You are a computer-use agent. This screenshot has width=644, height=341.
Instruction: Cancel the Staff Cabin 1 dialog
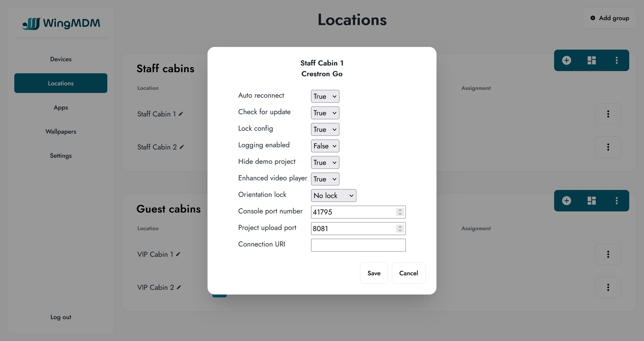click(409, 273)
